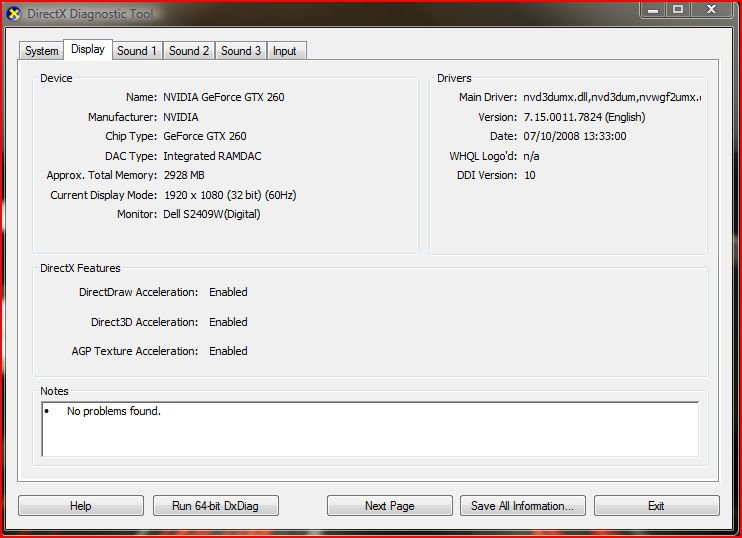Screen dimensions: 742x538
Task: Click Enabled next to DirectDraw Acceleration
Action: click(x=228, y=292)
